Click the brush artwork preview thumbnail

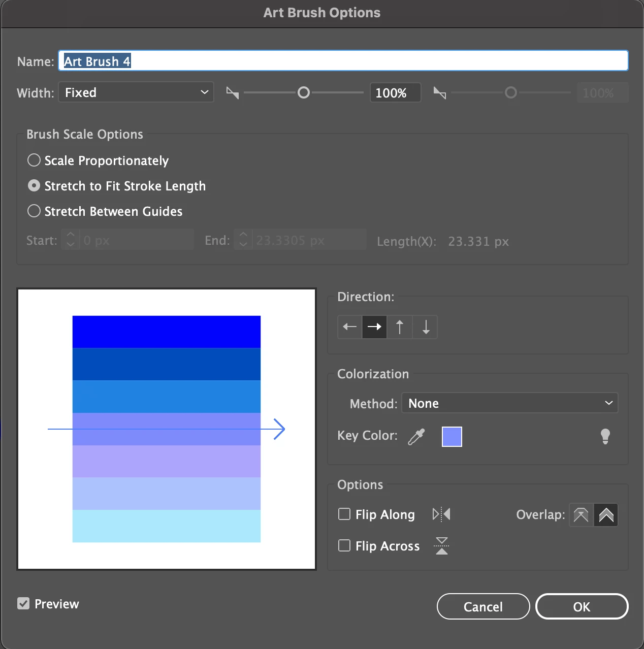click(167, 429)
